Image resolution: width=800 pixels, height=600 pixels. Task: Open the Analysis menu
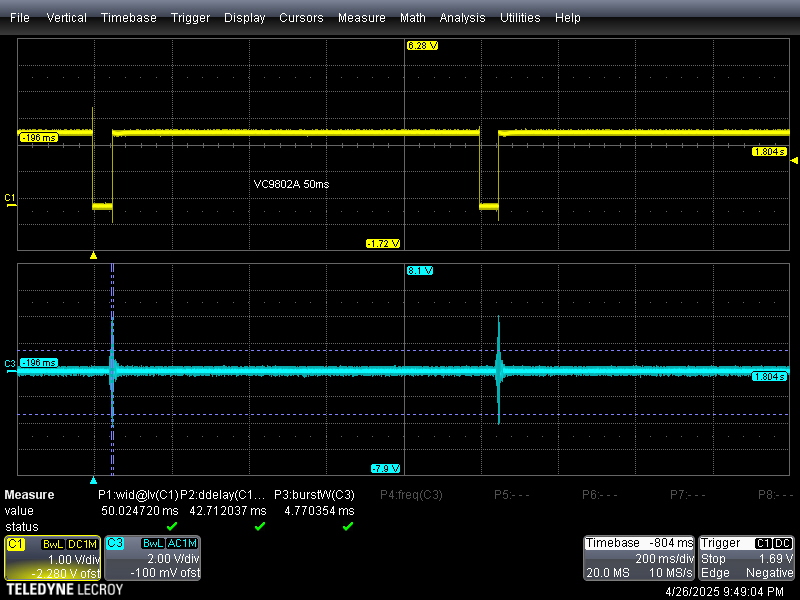462,18
